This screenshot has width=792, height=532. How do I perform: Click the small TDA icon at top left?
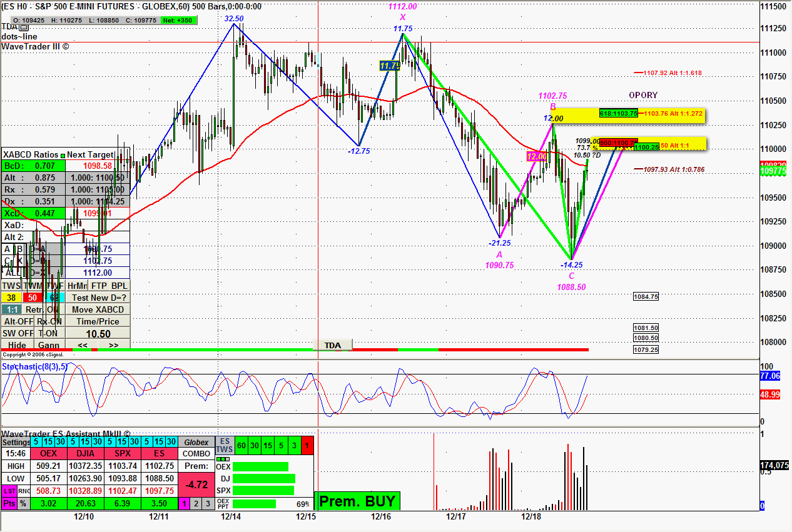pyautogui.click(x=24, y=27)
